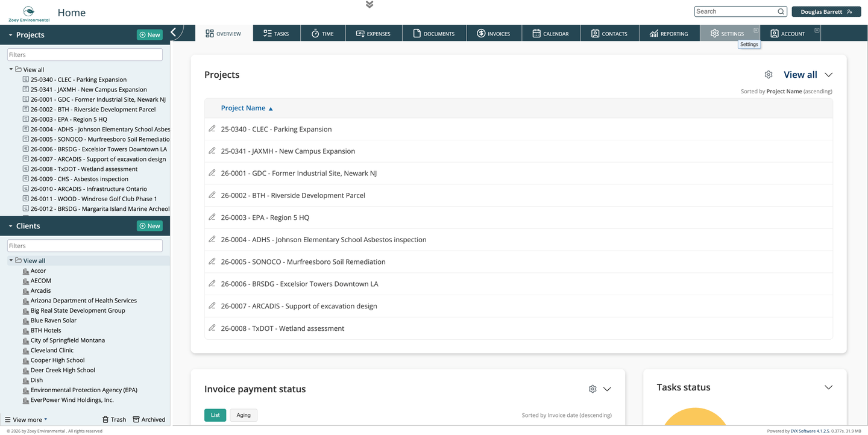Screen dimensions: 868x435
Task: Click the Accor client building icon
Action: [x=26, y=271]
